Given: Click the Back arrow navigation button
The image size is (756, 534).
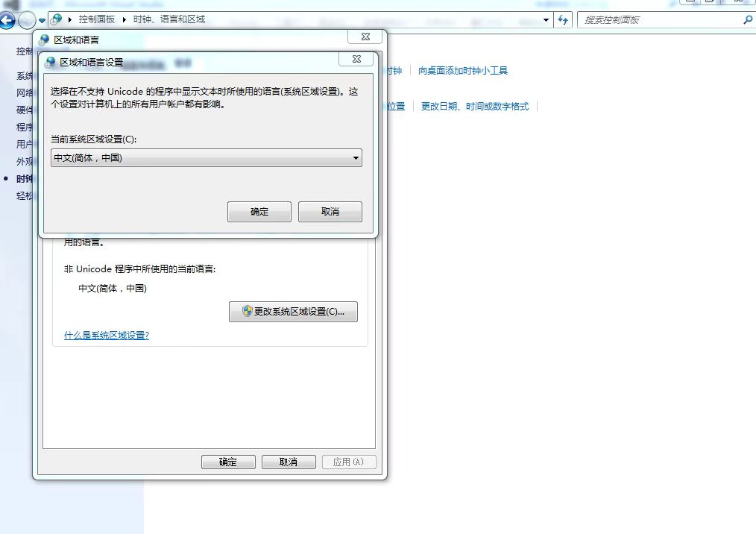Looking at the screenshot, I should pos(7,20).
